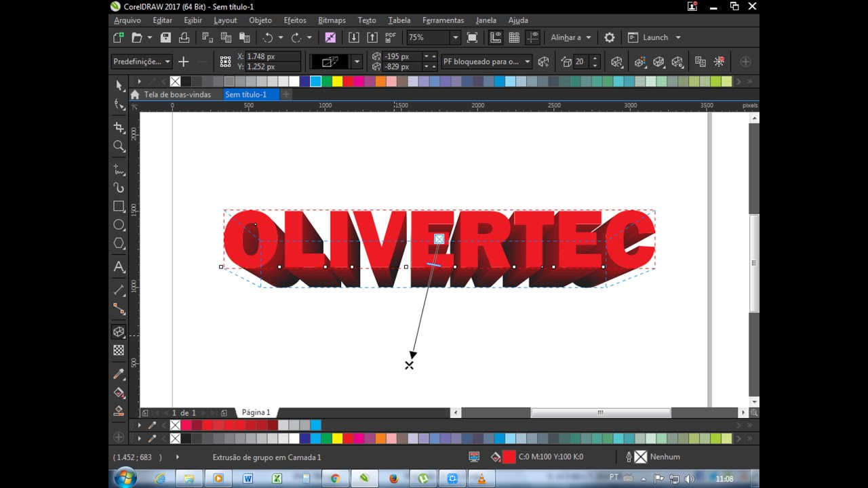
Task: Expand the Redo history dropdown arrow
Action: (309, 38)
